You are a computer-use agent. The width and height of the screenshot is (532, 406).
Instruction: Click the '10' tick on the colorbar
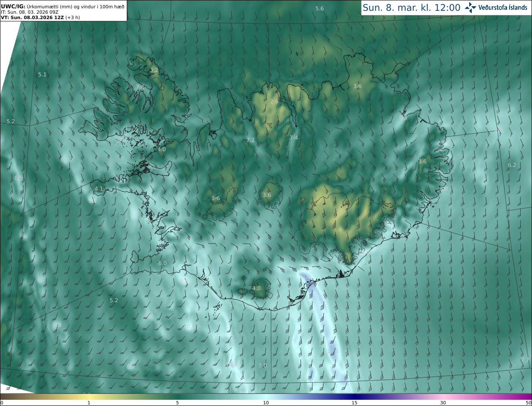pos(266,403)
